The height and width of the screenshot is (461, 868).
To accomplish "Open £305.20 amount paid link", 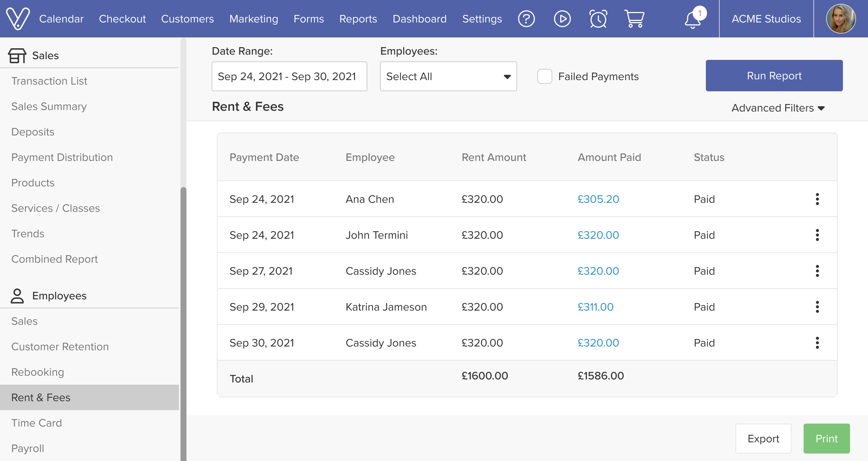I will tap(598, 199).
